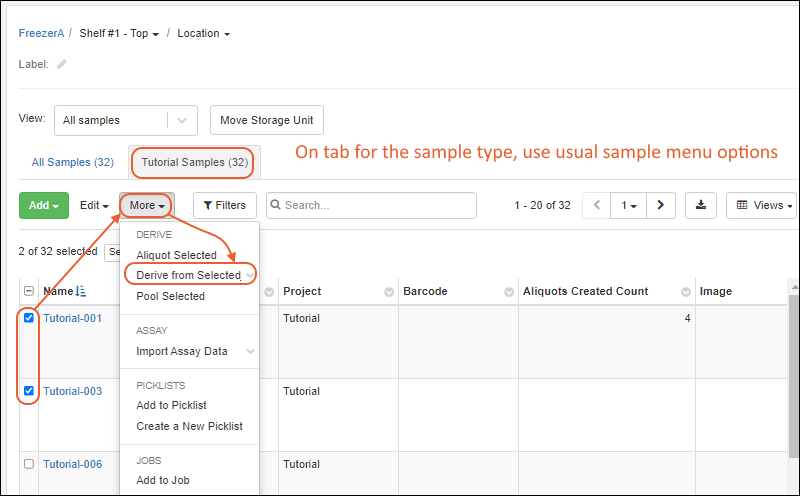Open the FreezerA breadcrumb link
Screen dimensions: 800x496
[x=41, y=33]
